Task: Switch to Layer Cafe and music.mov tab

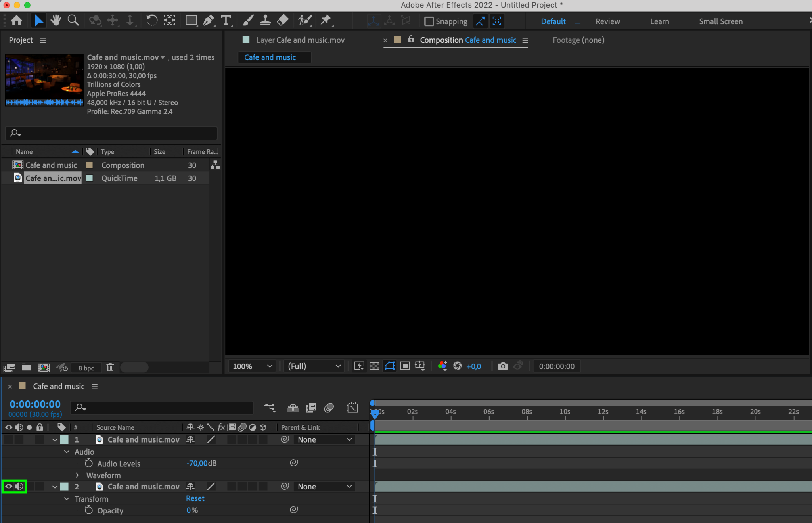Action: coord(300,40)
